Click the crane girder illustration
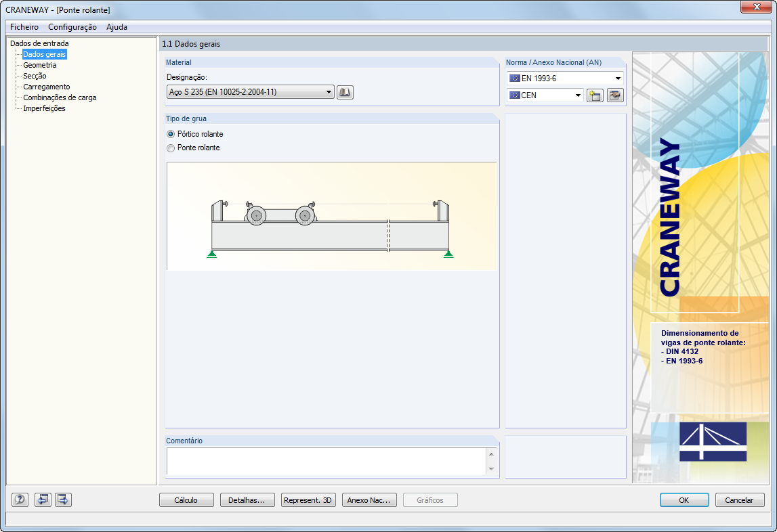The image size is (777, 532). point(331,216)
